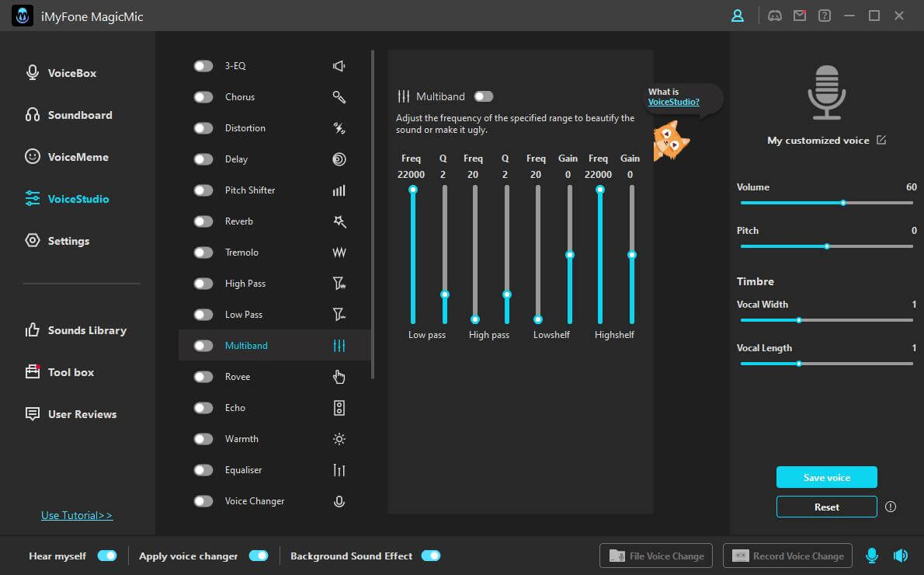Open the user account profile icon
Viewport: 924px width, 575px height.
pos(737,16)
